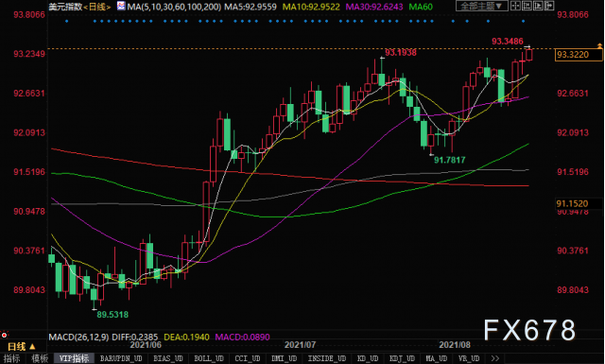Select the VIP指标 tab
Screen dimensions: 605x364
(x=74, y=358)
